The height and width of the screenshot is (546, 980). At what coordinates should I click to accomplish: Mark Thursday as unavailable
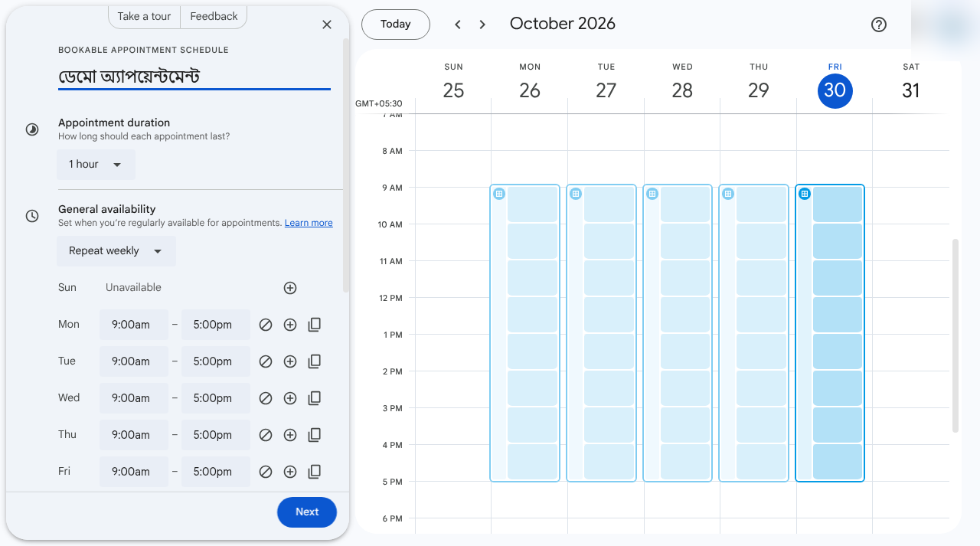click(266, 435)
